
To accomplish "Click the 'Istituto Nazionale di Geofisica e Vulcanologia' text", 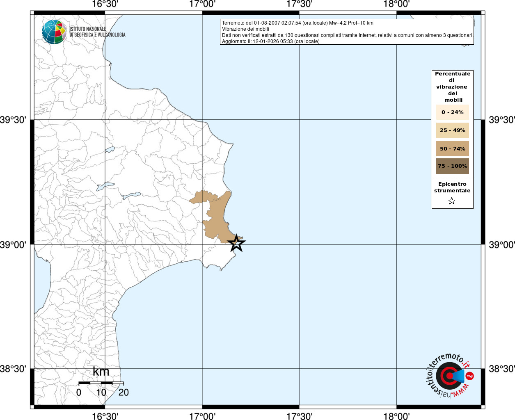I will (97, 32).
